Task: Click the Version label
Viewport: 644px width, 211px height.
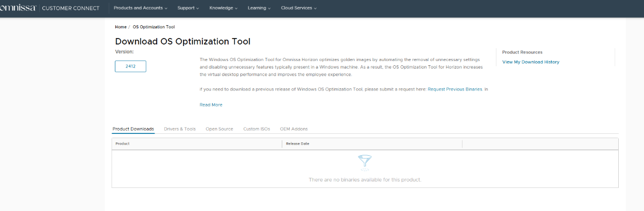Action: click(125, 51)
